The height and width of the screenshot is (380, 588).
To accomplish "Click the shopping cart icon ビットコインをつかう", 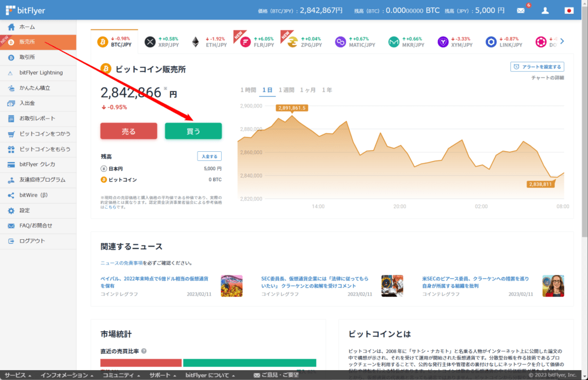I will [11, 134].
